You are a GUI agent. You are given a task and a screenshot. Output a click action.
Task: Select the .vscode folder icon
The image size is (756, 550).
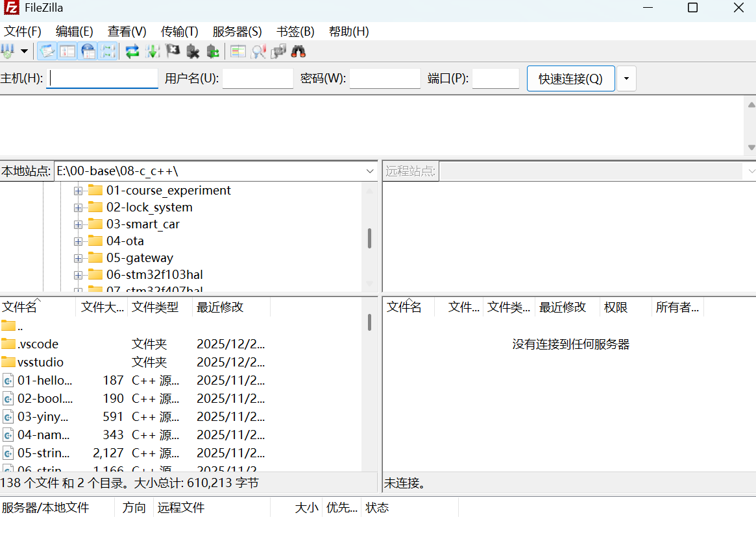click(x=8, y=343)
